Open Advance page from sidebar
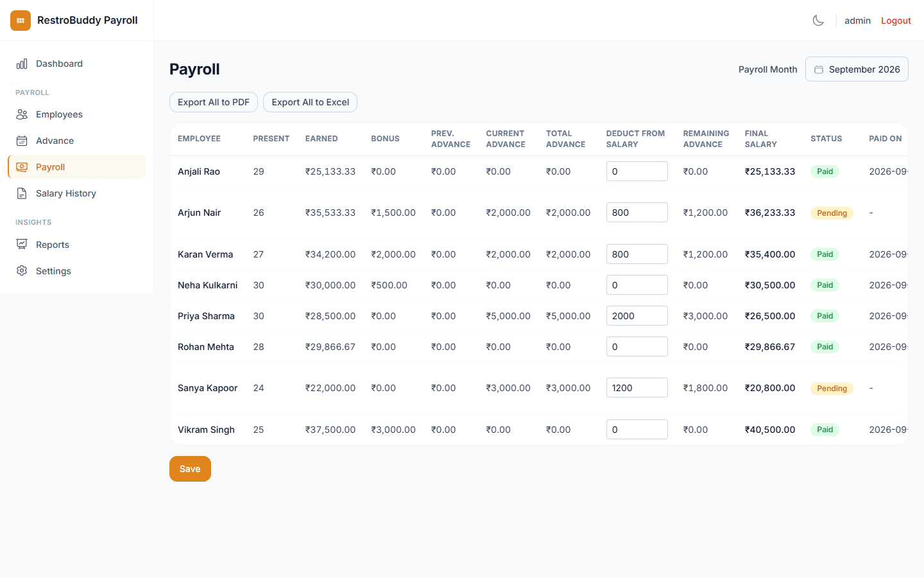This screenshot has height=578, width=924. 77,141
